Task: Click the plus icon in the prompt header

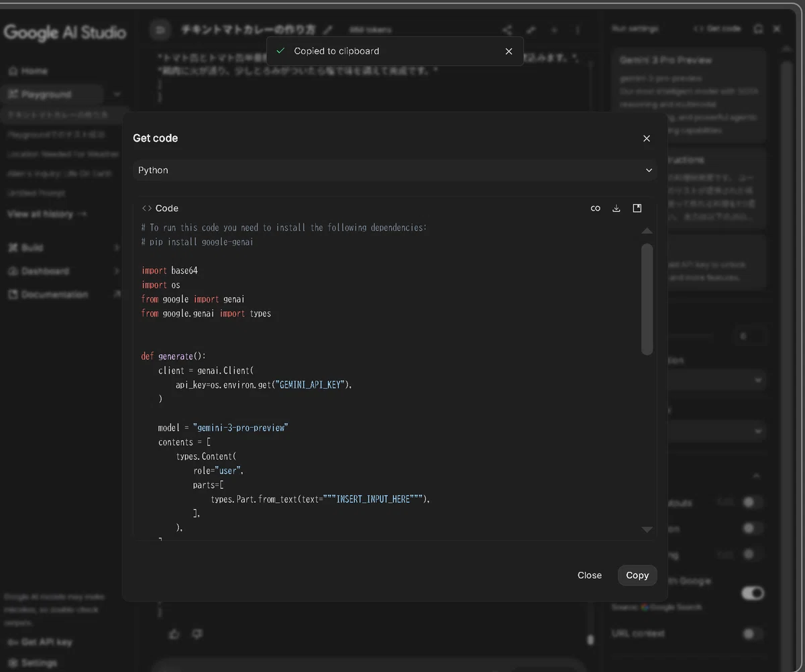Action: [x=554, y=30]
